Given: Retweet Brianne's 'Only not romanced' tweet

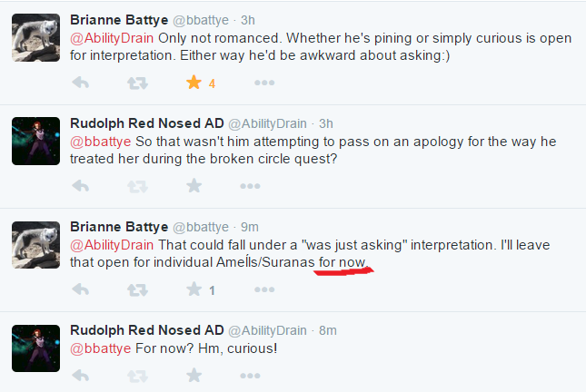Looking at the screenshot, I should click(136, 83).
